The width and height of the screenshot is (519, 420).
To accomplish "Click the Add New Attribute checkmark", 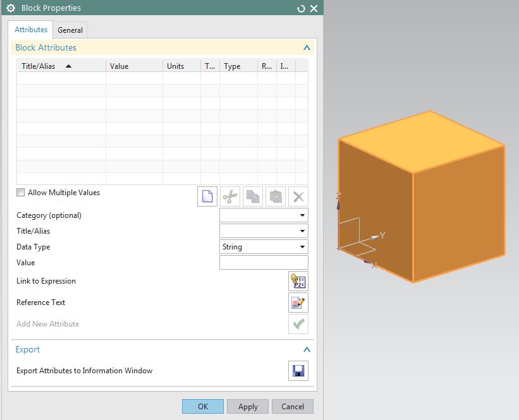I will pyautogui.click(x=298, y=324).
